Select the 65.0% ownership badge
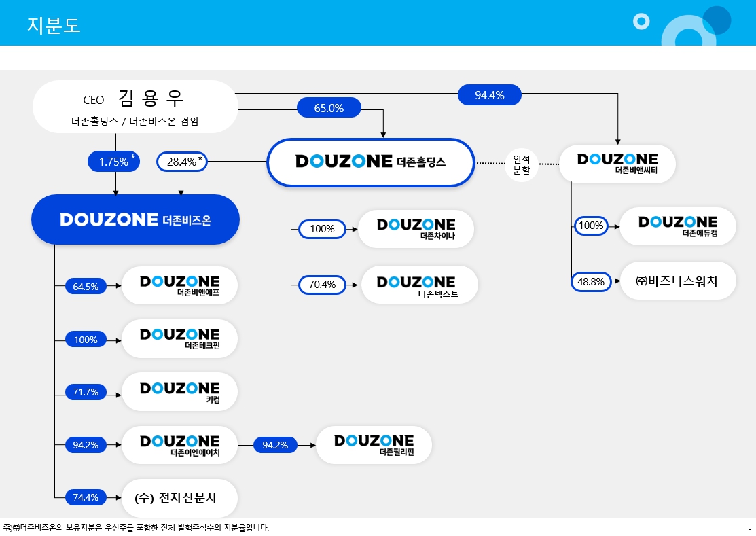This screenshot has width=756, height=536. [x=329, y=108]
